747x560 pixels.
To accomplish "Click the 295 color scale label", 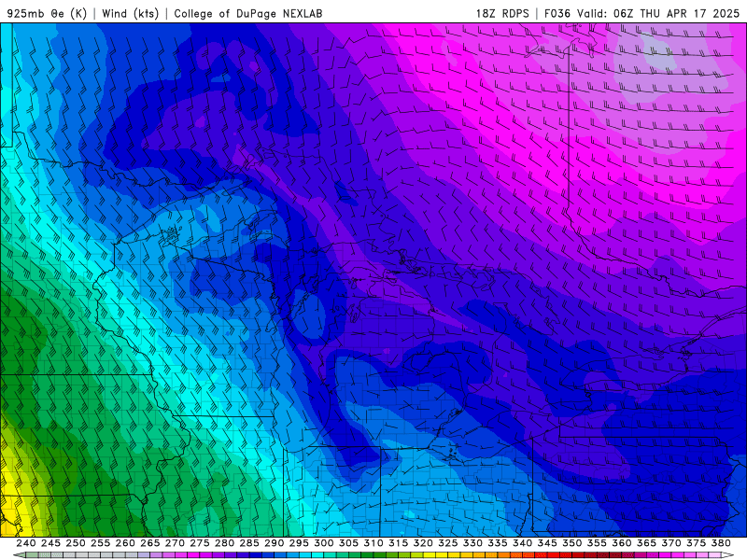I will (299, 543).
